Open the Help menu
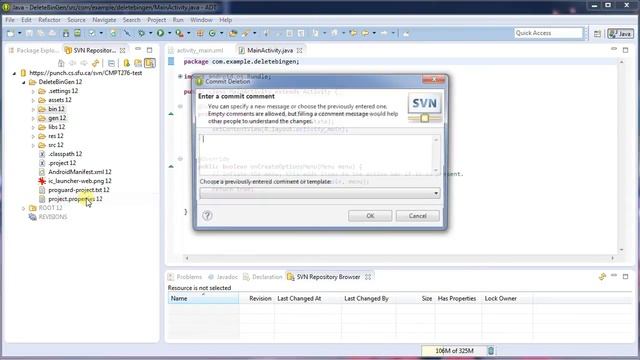The image size is (640, 360). tap(226, 20)
